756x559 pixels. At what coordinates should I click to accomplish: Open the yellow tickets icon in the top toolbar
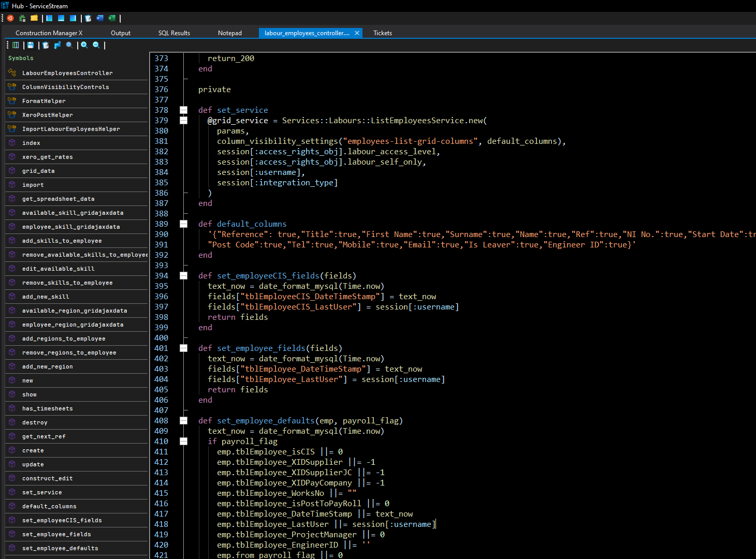(x=34, y=18)
